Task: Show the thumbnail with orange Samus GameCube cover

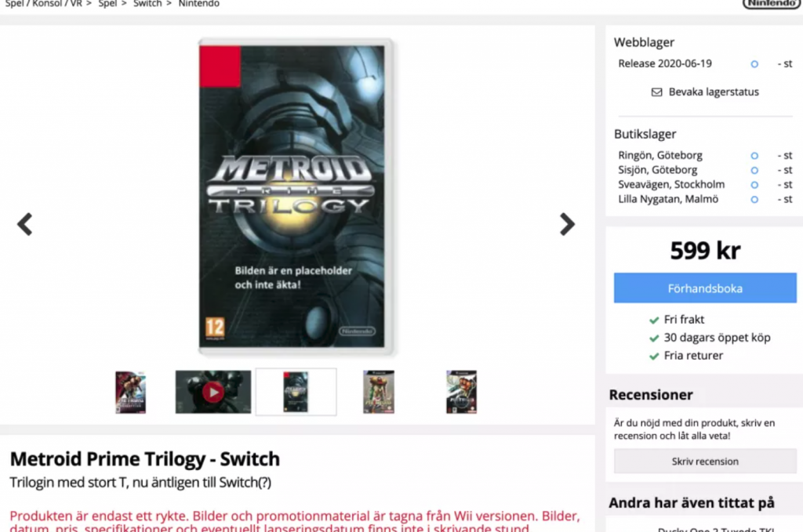Action: [x=379, y=393]
